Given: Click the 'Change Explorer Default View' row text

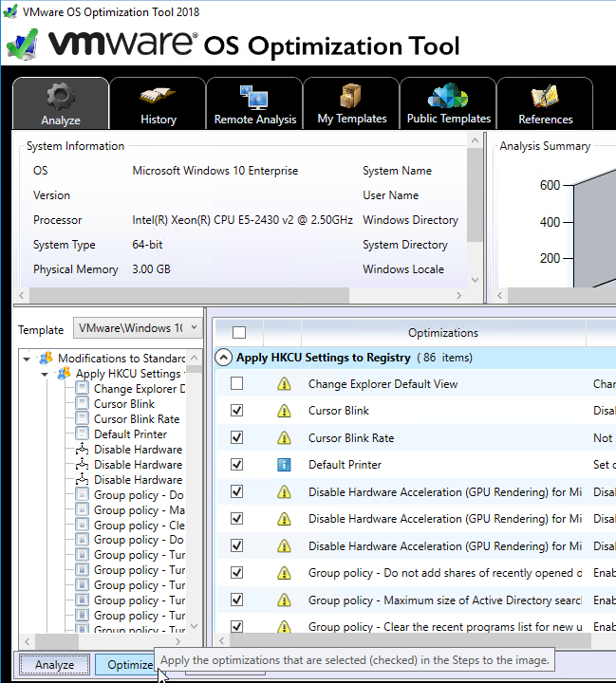Looking at the screenshot, I should [383, 384].
